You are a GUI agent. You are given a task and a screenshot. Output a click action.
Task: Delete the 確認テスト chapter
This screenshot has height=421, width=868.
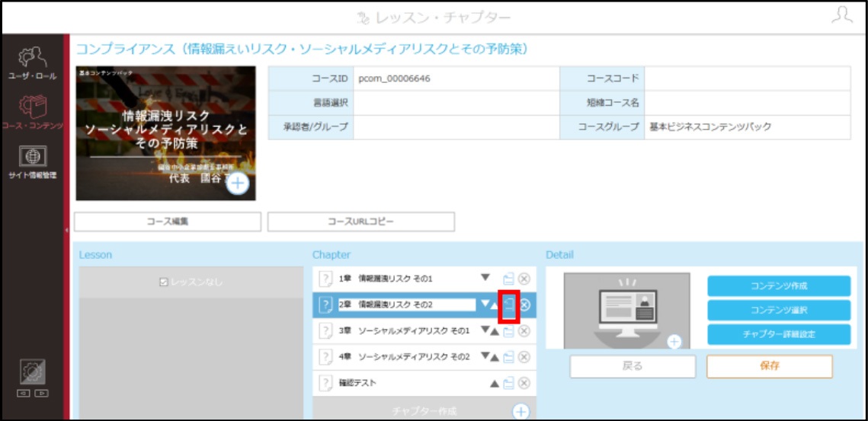tap(524, 383)
